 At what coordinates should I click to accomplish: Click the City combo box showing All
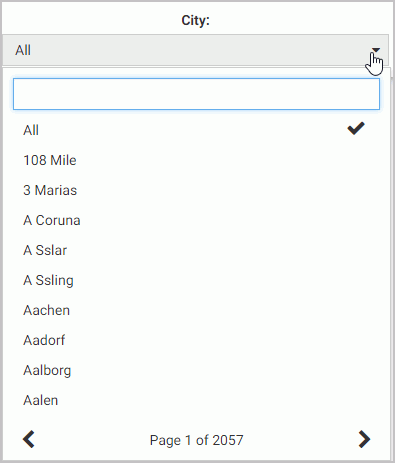(x=196, y=50)
